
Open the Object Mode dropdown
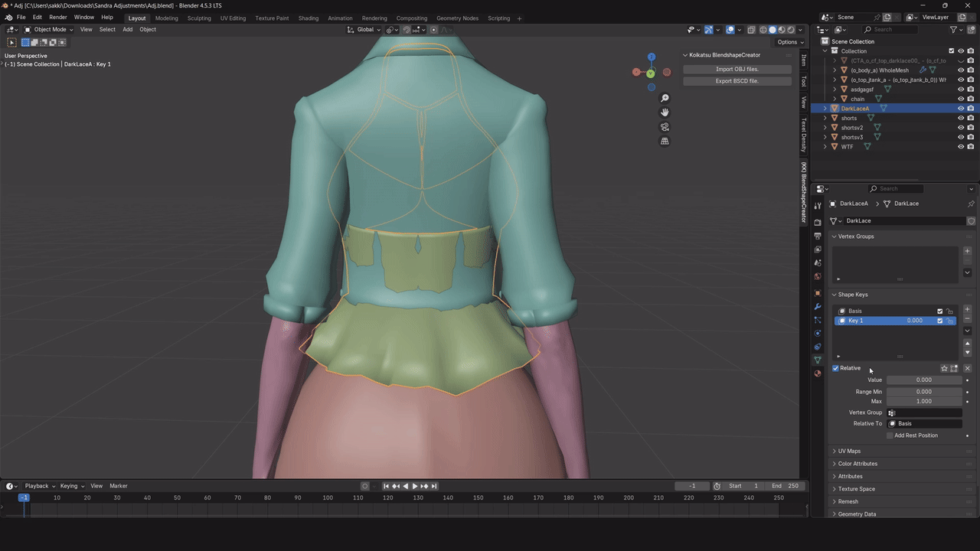(x=49, y=30)
